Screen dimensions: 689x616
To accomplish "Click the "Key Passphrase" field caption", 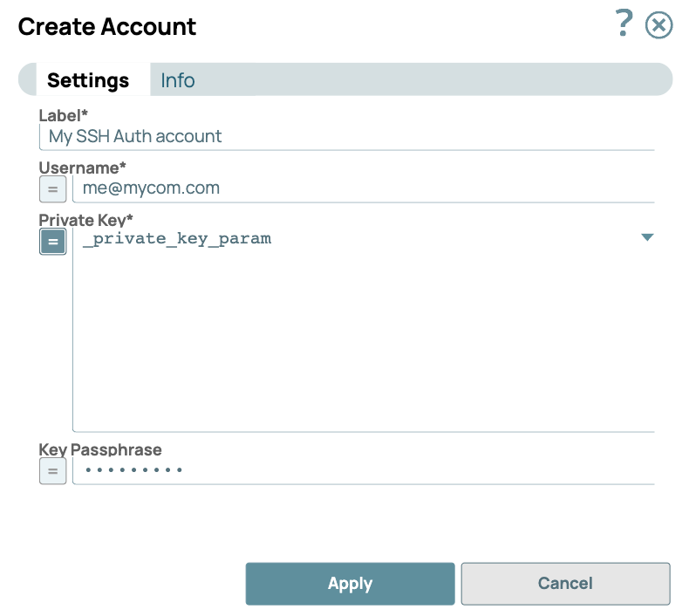I will (100, 449).
